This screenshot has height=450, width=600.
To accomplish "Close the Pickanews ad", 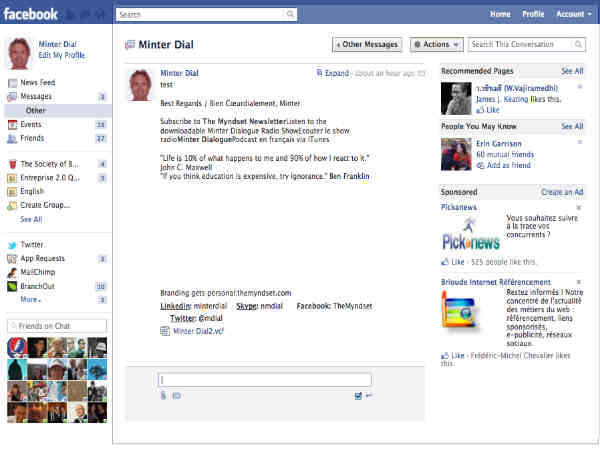I will pyautogui.click(x=579, y=208).
